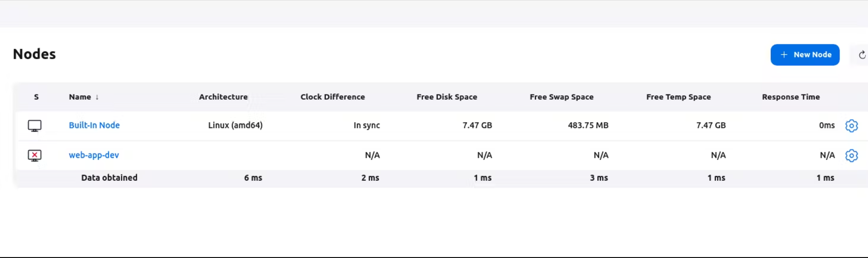This screenshot has width=868, height=258.
Task: Click the New Node button
Action: coord(805,55)
